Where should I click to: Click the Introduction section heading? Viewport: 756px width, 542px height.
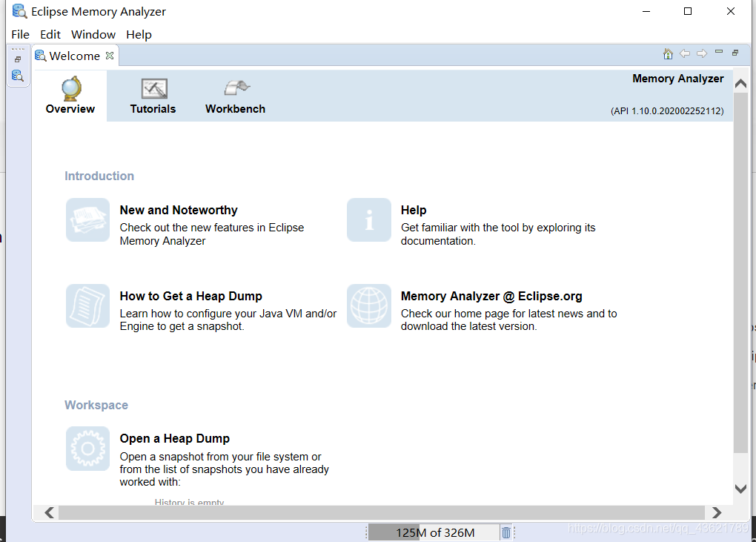[x=99, y=176]
